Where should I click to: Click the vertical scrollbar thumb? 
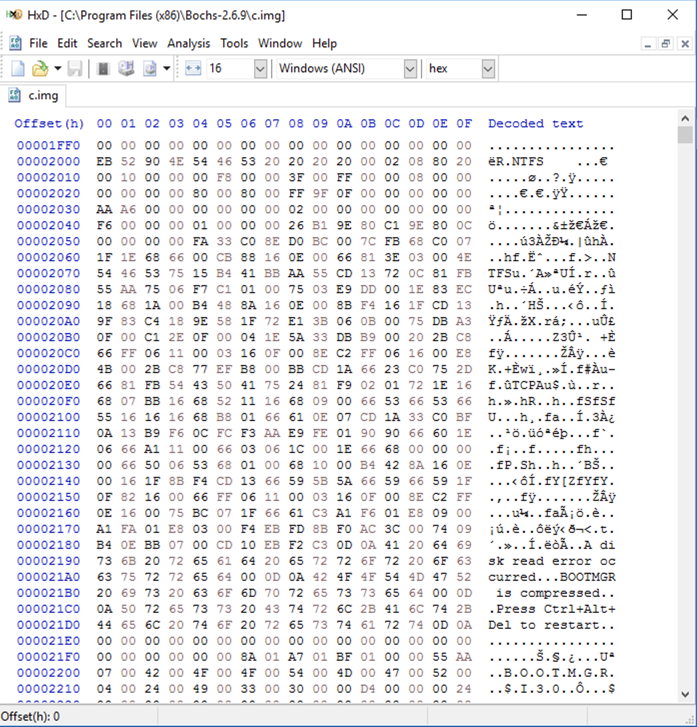coord(685,135)
